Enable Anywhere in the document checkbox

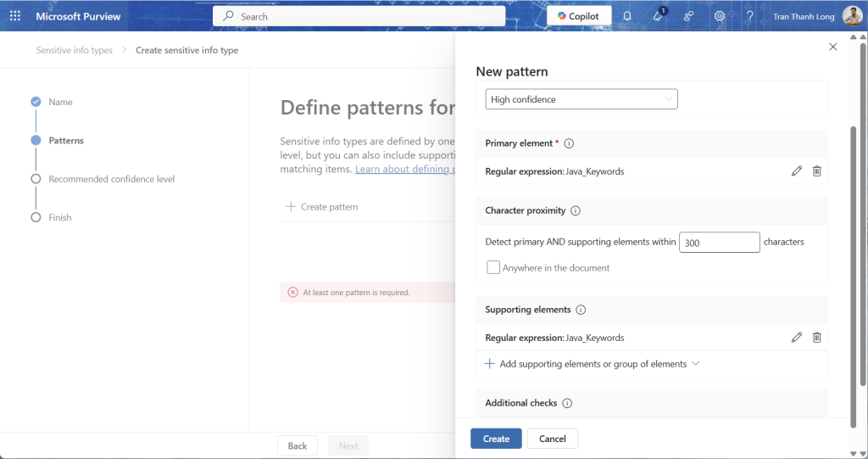coord(493,268)
